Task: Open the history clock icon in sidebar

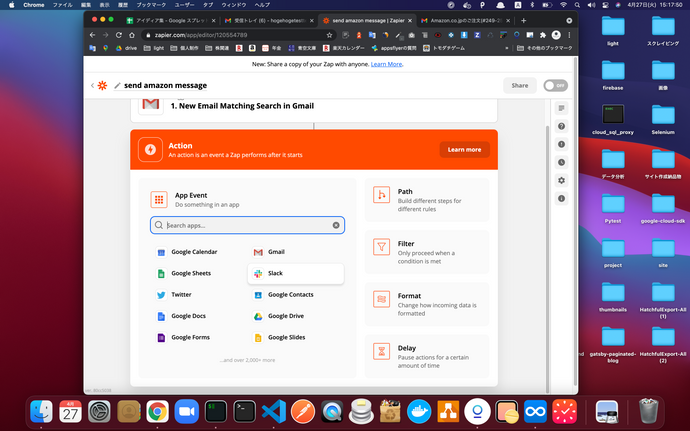Action: (x=562, y=162)
